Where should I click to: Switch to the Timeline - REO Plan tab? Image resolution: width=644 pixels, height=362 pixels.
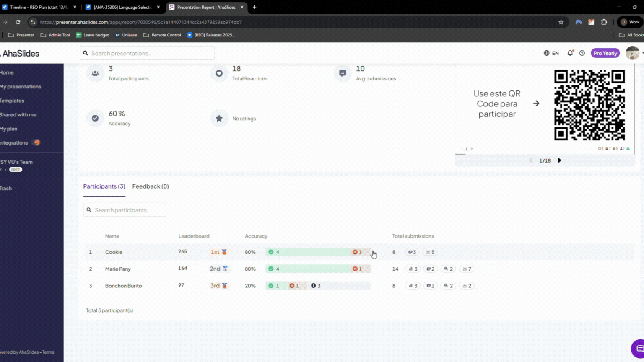(39, 7)
